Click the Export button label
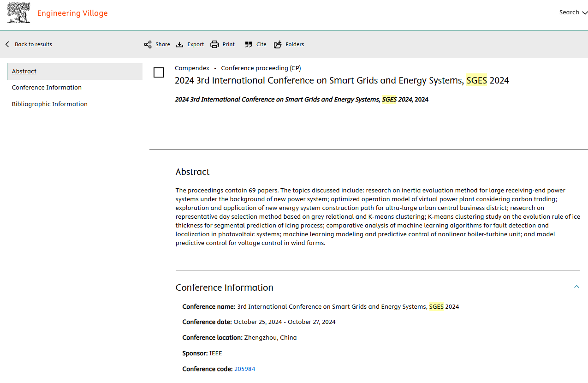 coord(196,44)
